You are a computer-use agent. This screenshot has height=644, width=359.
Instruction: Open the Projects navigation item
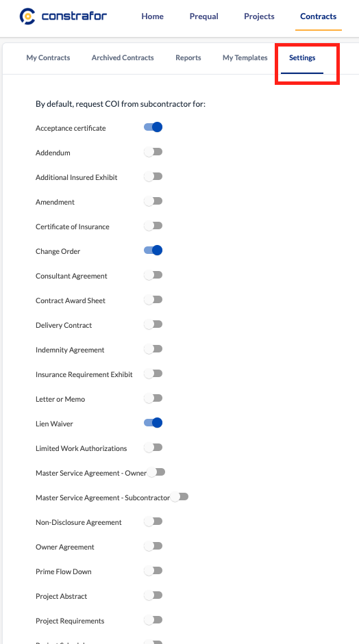coord(259,16)
